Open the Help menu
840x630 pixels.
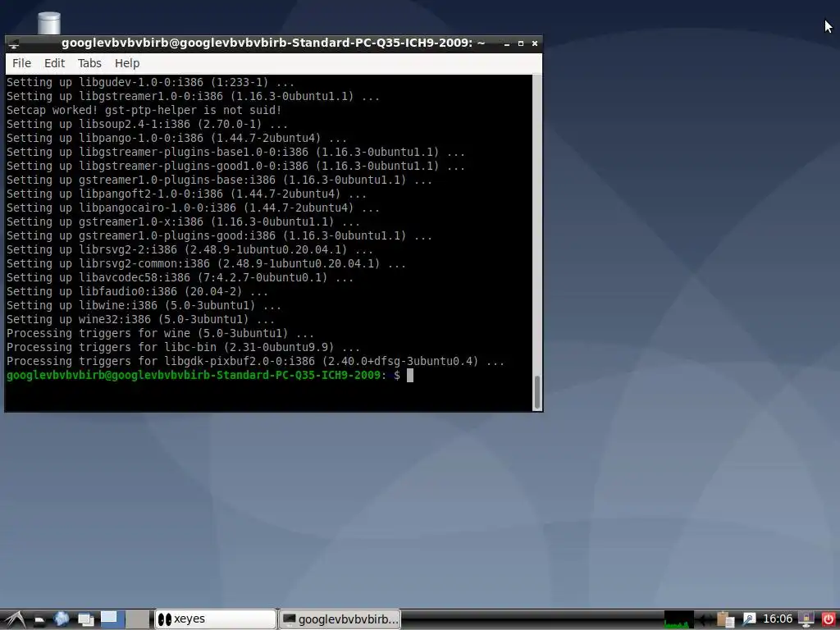tap(127, 63)
